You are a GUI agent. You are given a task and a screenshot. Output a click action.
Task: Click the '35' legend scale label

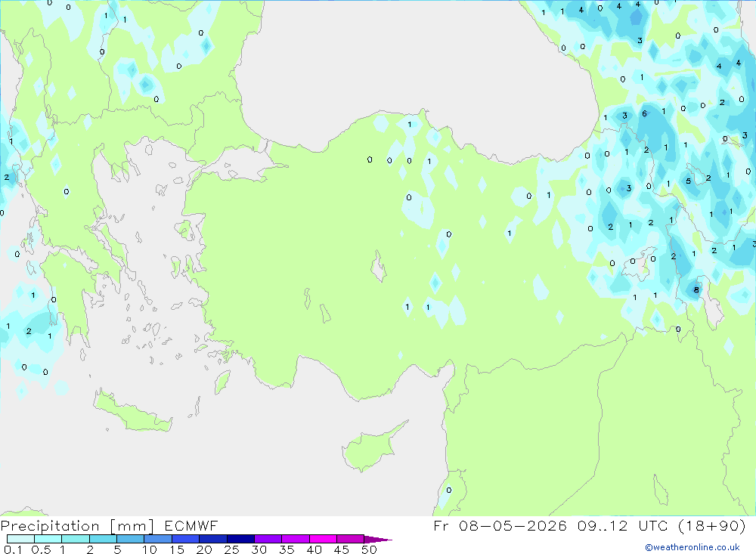[x=287, y=549]
